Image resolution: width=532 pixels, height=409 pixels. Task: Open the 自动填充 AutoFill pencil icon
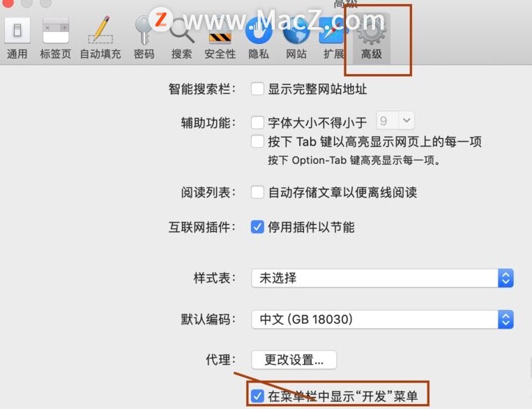[100, 38]
